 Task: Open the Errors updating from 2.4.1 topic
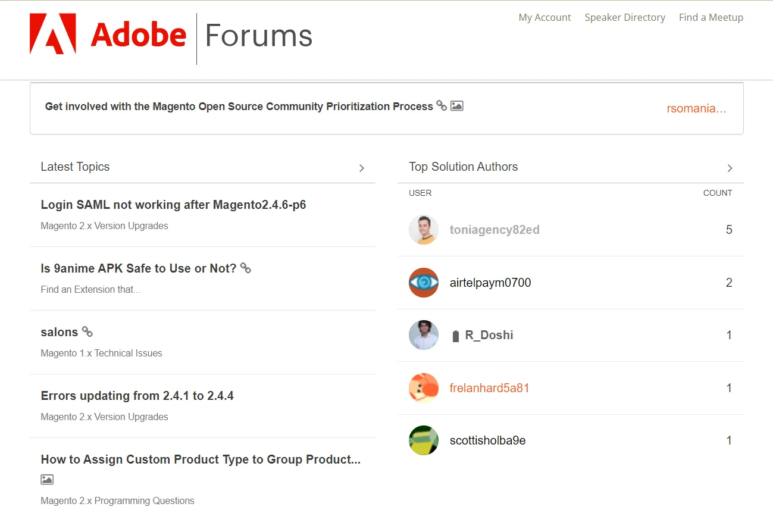point(137,395)
